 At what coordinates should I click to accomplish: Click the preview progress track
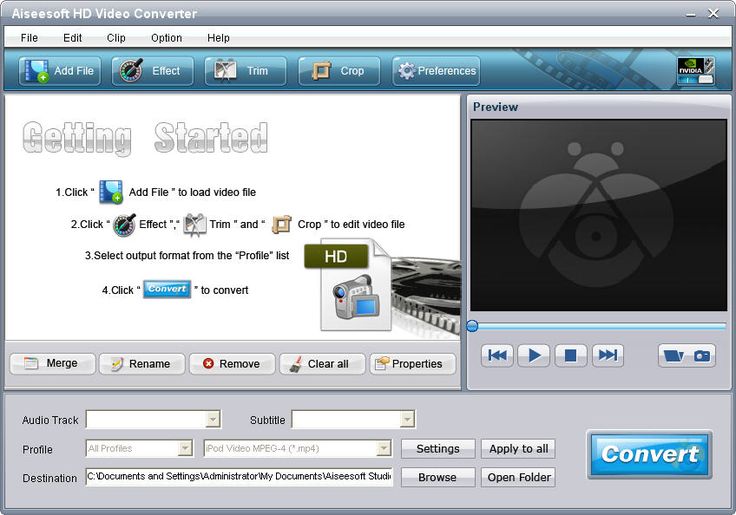(601, 326)
